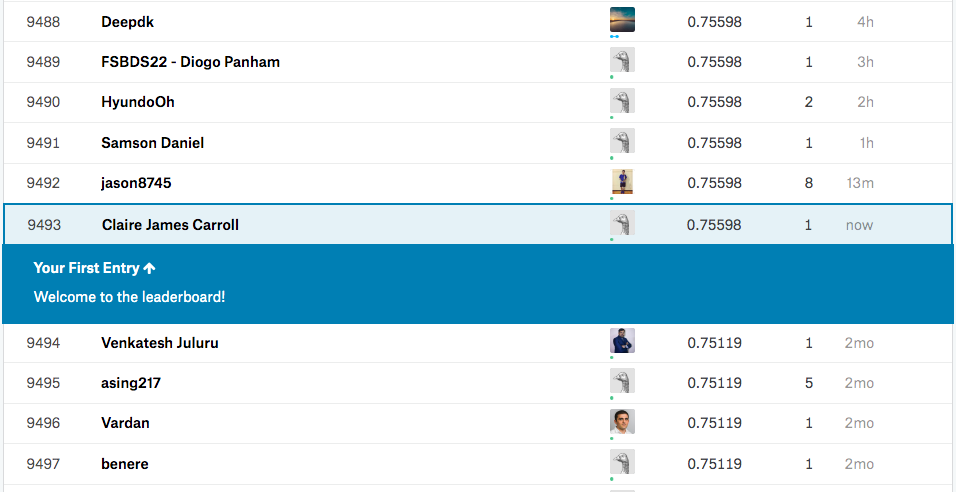The image size is (956, 492).
Task: Visit the HyundoOh team page
Action: pos(138,102)
